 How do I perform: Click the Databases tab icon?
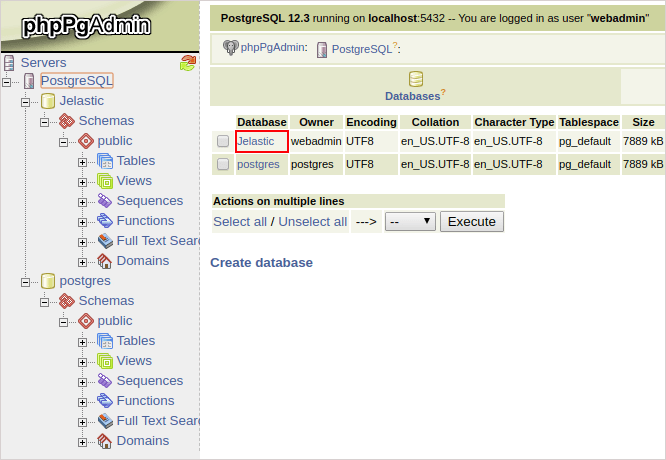click(x=416, y=79)
